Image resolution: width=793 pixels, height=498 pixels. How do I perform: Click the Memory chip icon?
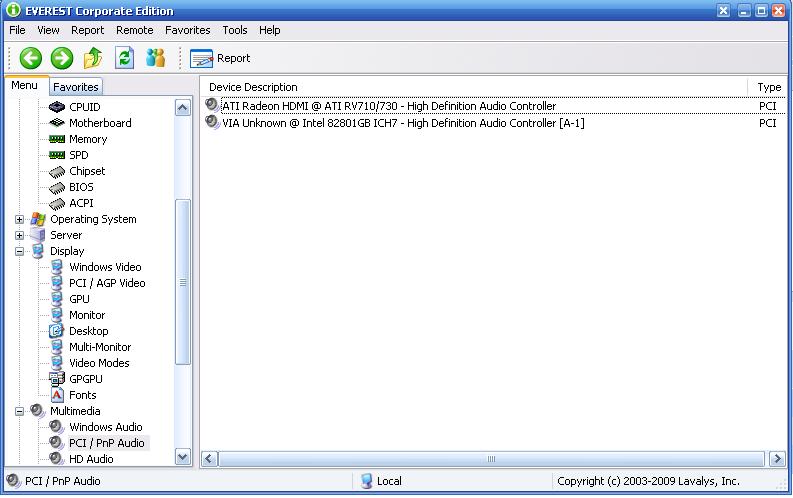point(57,139)
